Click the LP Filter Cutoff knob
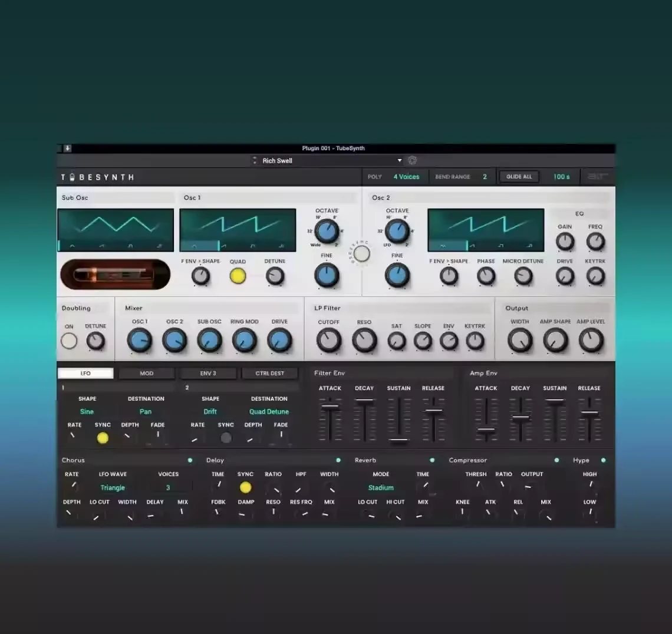Screen dimensions: 672x634 [329, 341]
